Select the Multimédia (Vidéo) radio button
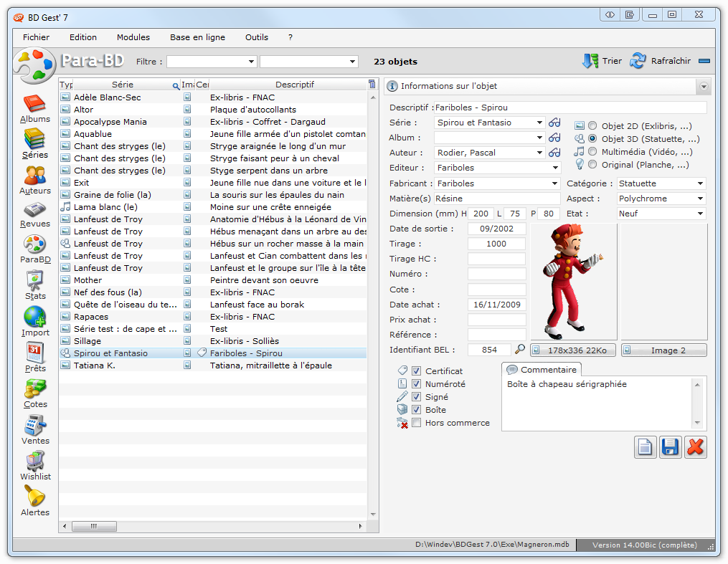 point(592,151)
